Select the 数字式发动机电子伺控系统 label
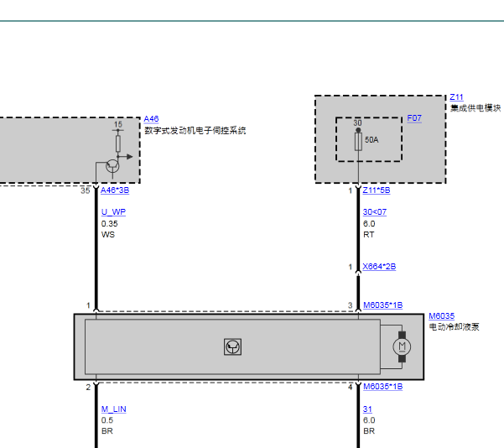This screenshot has height=448, width=504. [x=195, y=130]
